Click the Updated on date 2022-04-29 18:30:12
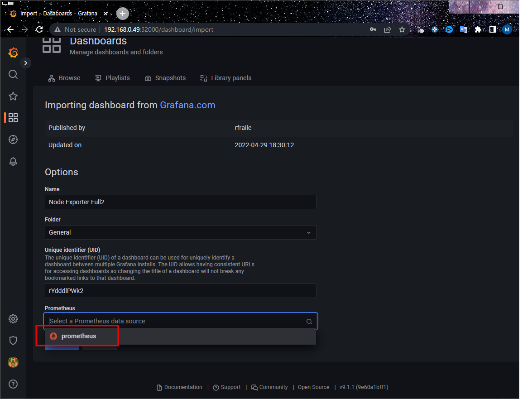The height and width of the screenshot is (399, 532). coord(264,145)
